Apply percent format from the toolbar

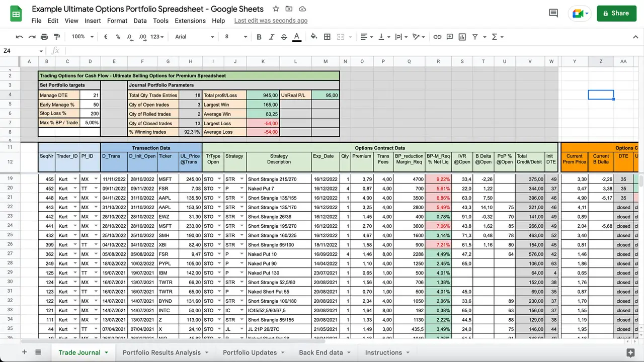(118, 37)
